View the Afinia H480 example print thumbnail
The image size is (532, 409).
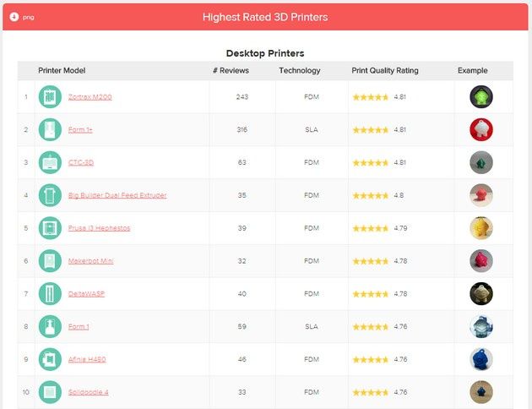[x=481, y=359]
